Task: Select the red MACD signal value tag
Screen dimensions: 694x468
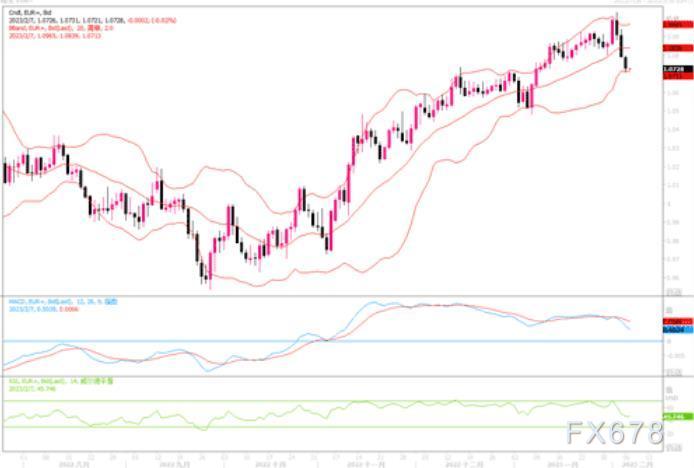Action: click(x=678, y=321)
